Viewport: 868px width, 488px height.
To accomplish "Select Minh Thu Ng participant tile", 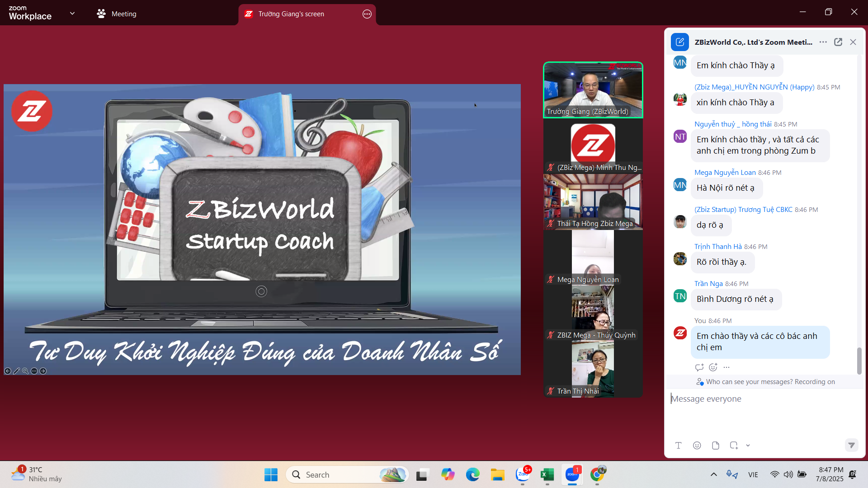I will [x=593, y=146].
